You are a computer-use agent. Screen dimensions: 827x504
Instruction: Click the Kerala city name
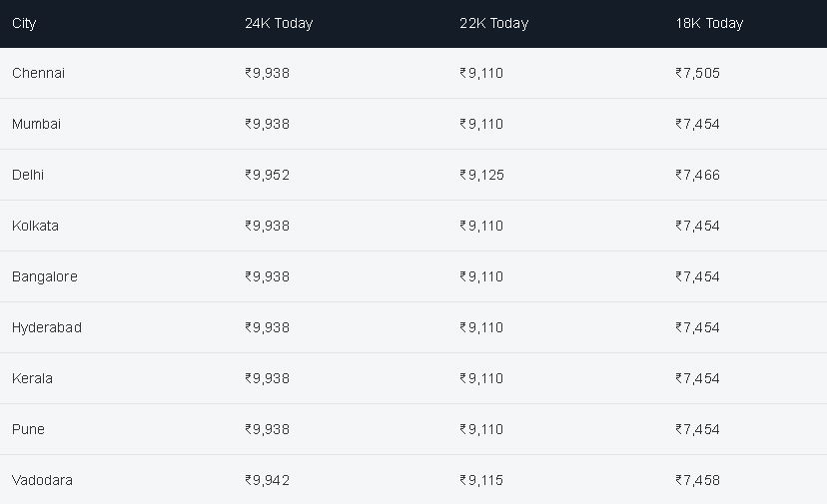point(32,378)
